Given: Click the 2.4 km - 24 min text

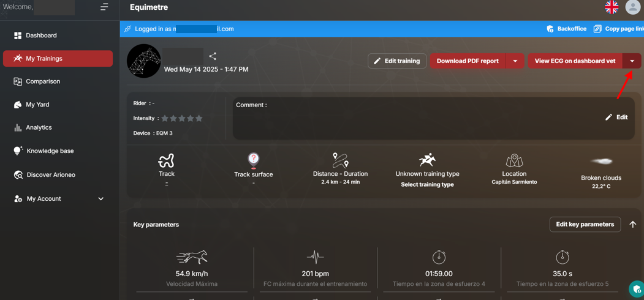Looking at the screenshot, I should coord(340,182).
